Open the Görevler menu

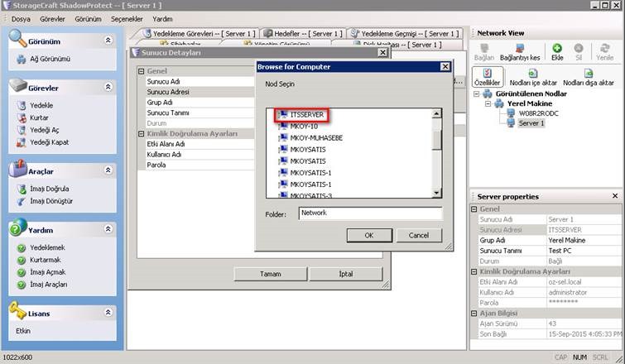coord(52,19)
